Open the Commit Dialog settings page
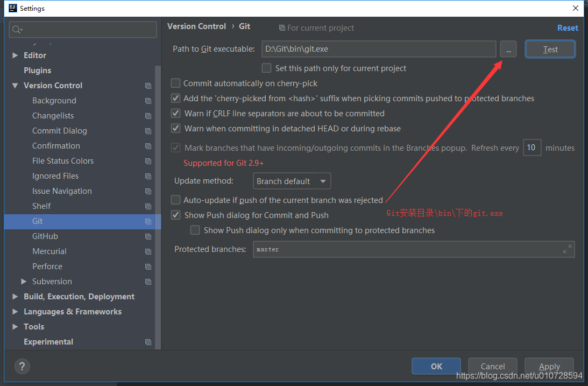The image size is (588, 386). 59,130
